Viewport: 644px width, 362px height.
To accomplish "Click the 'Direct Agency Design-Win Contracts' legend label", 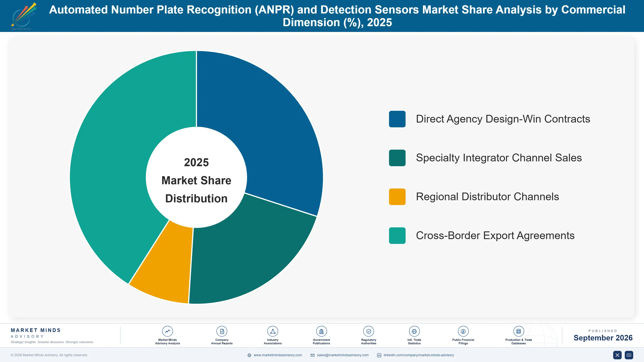I will tap(503, 119).
